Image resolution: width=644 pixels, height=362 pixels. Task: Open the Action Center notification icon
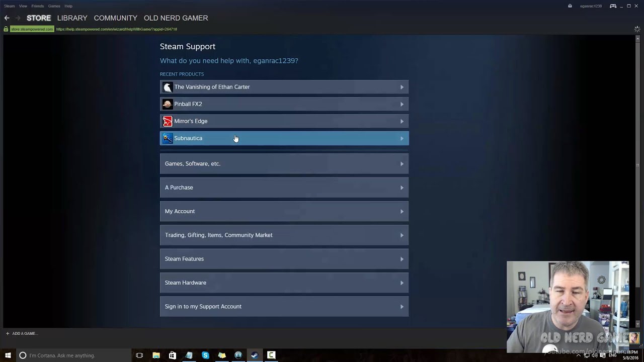click(x=603, y=355)
